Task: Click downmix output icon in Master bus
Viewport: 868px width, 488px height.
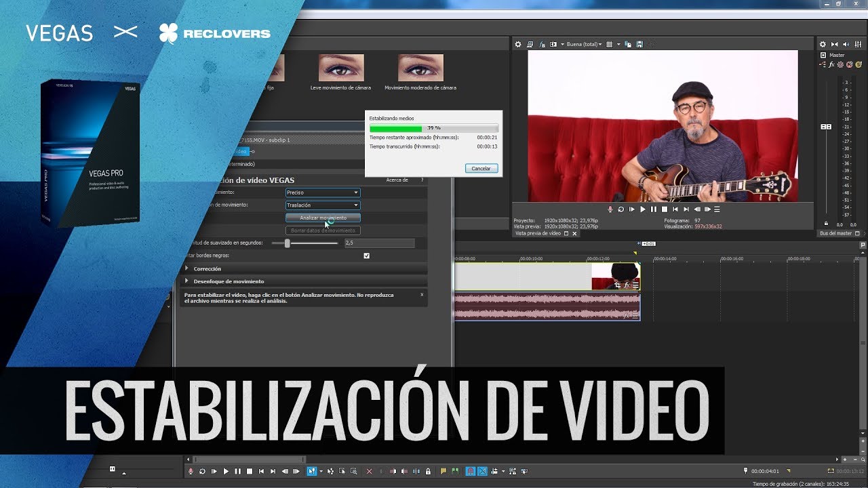Action: tap(834, 45)
